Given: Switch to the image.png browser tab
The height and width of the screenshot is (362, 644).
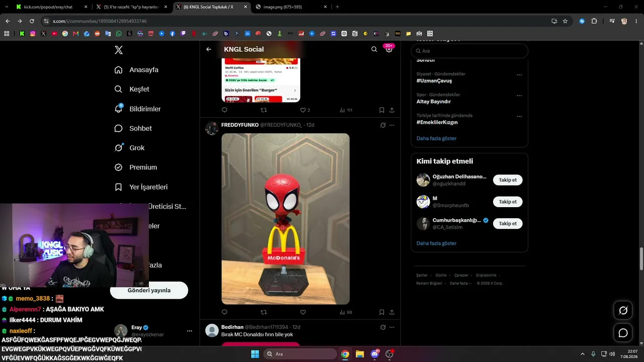Looking at the screenshot, I should [x=292, y=7].
